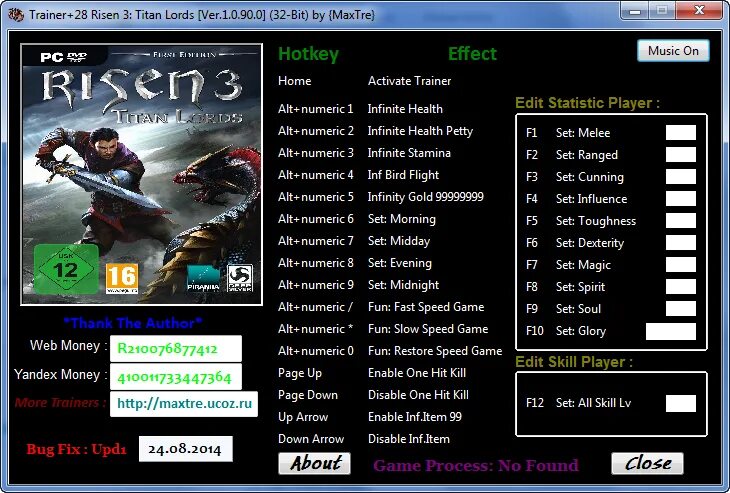Click the green 'Effect' column heading

point(472,54)
